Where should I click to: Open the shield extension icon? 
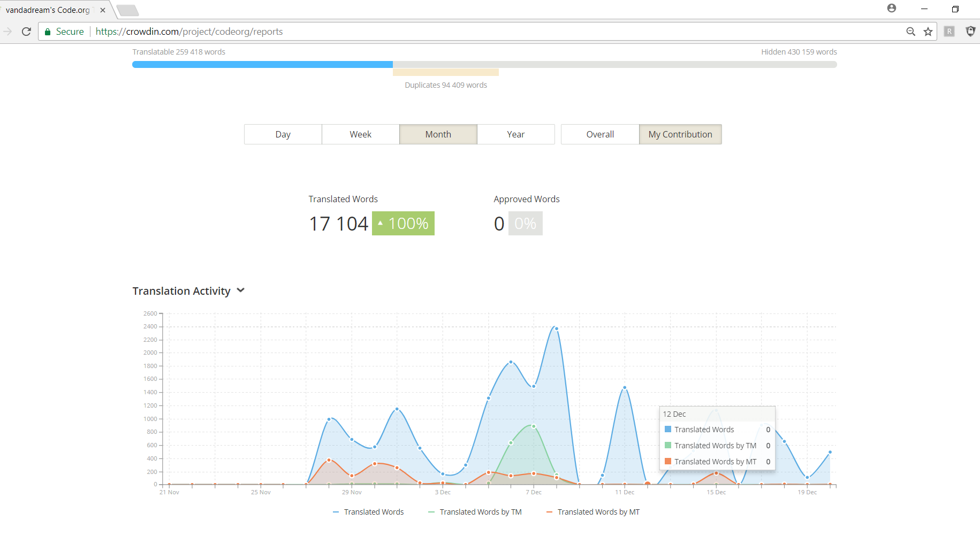click(970, 32)
